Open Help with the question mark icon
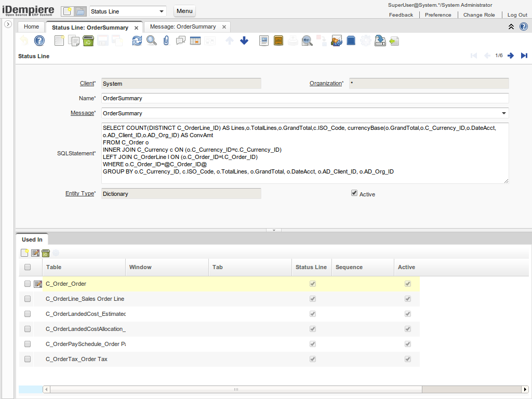532x399 pixels. click(39, 41)
